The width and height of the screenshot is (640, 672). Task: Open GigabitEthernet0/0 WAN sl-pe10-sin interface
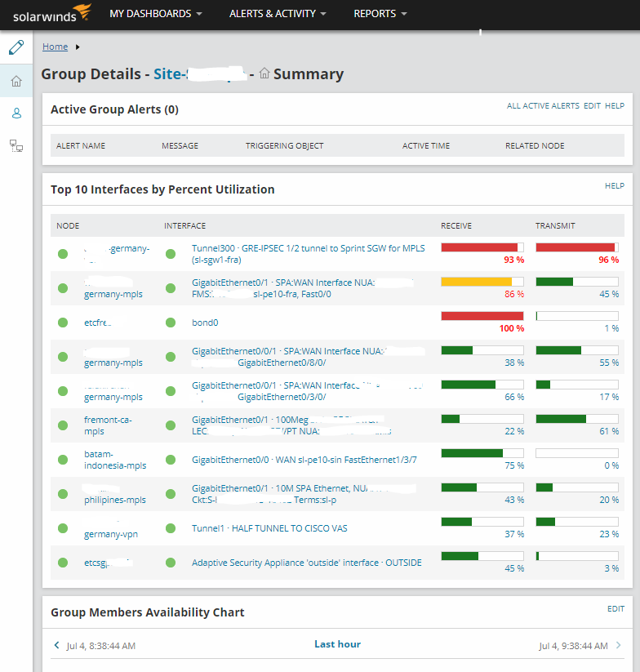point(304,460)
